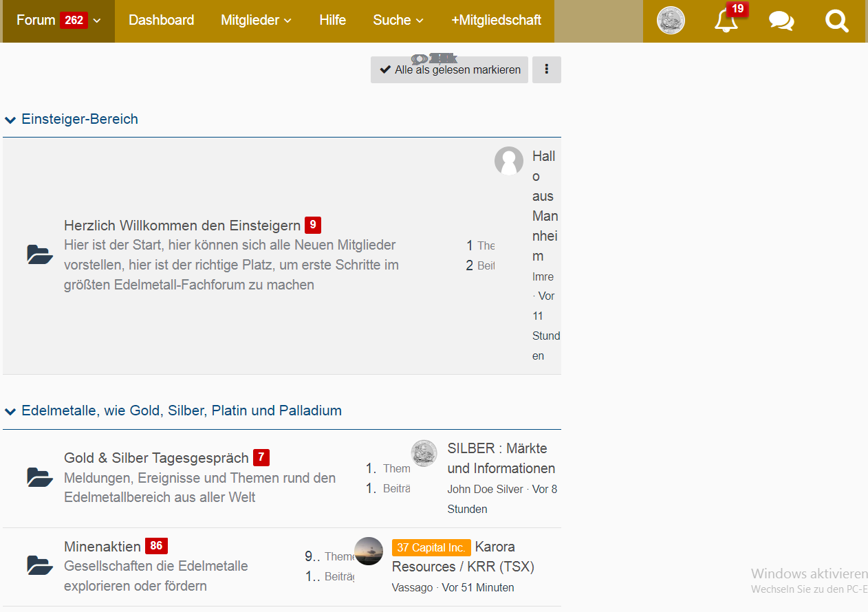Click Alle als gelesen markieren button
This screenshot has width=868, height=612.
click(x=450, y=69)
